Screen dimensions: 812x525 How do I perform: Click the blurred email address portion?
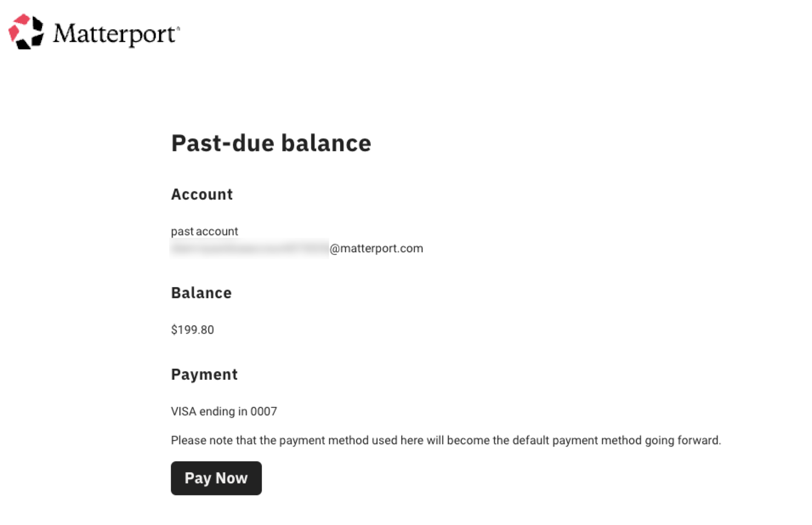click(249, 248)
